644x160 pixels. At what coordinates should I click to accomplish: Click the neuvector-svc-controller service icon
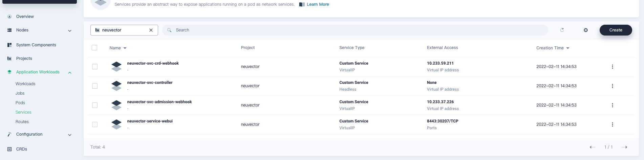tap(116, 86)
